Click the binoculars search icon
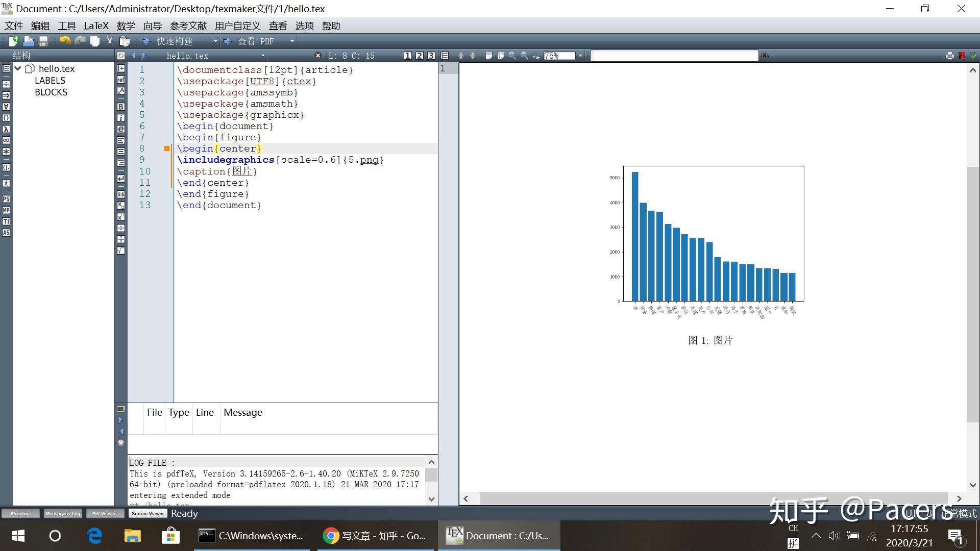 764,56
